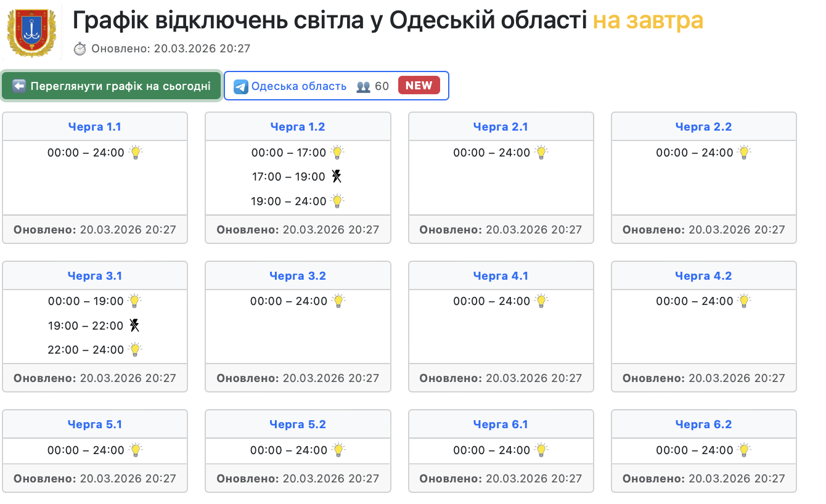Viewport: 826px width, 504px height.
Task: Open the Черга 3.1 queue link
Action: 95,276
